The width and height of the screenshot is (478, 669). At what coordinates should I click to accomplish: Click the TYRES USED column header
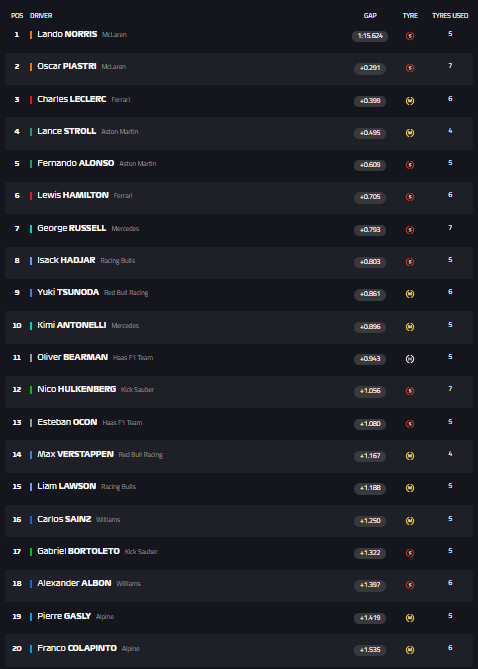(450, 16)
